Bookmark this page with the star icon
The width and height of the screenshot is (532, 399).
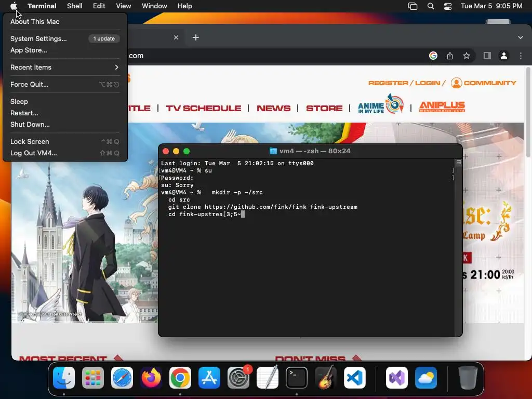pyautogui.click(x=467, y=56)
